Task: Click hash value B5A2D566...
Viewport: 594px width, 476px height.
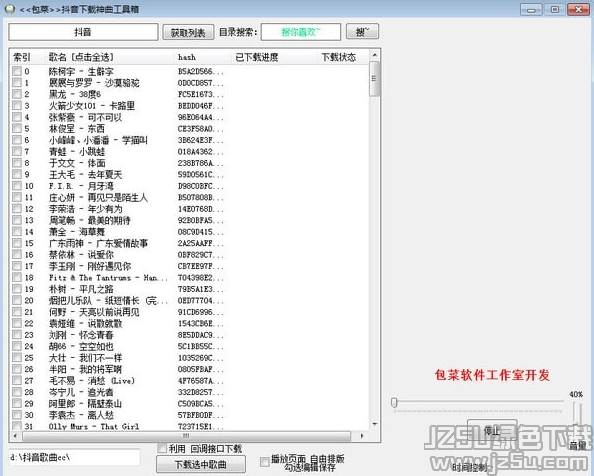Action: 201,71
